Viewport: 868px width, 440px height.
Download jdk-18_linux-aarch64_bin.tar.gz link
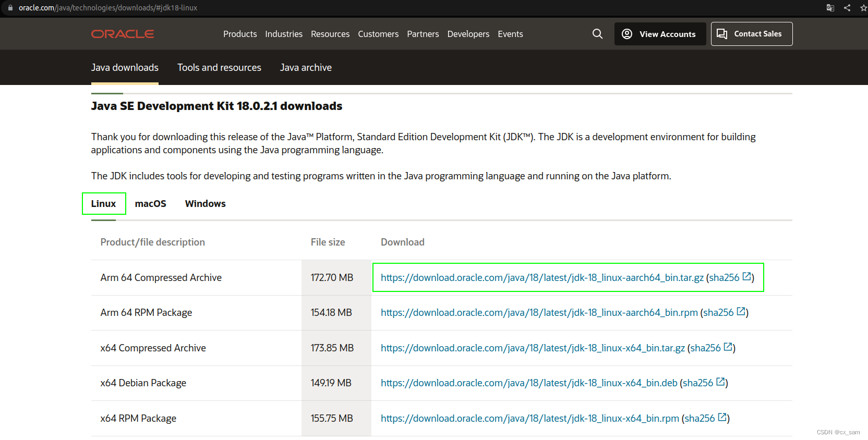(x=542, y=277)
